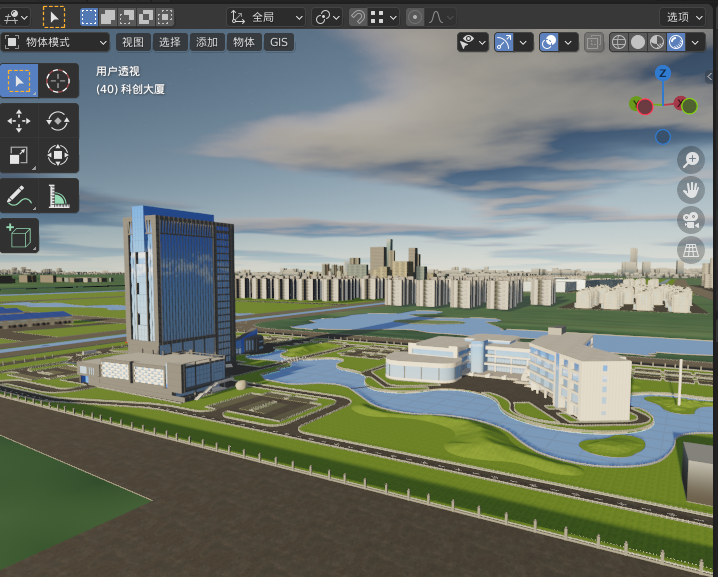This screenshot has height=577, width=718.
Task: Pick the Measure ruler tool
Action: (58, 196)
